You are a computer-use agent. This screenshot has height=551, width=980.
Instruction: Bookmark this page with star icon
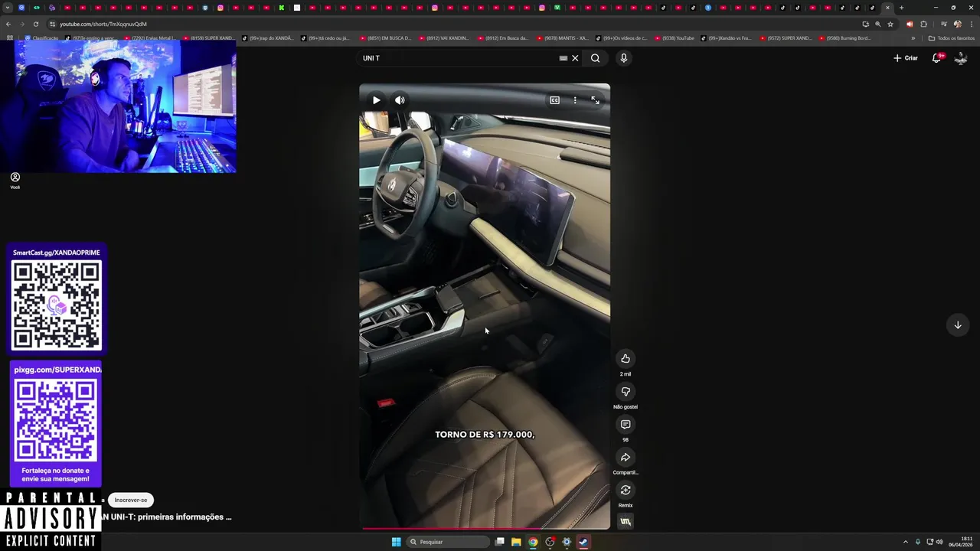pos(890,24)
